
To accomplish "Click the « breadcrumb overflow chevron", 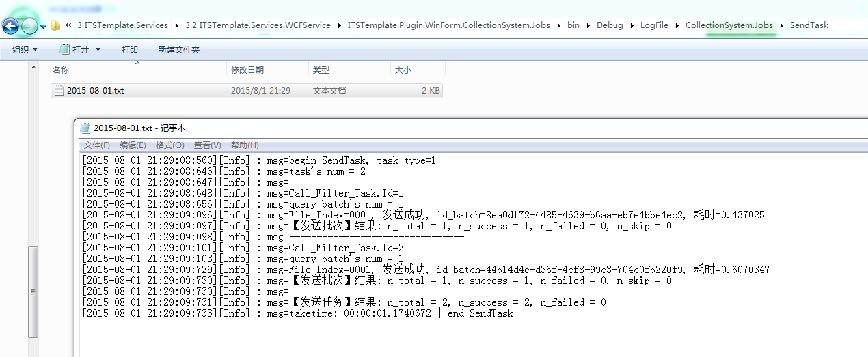I will (69, 25).
